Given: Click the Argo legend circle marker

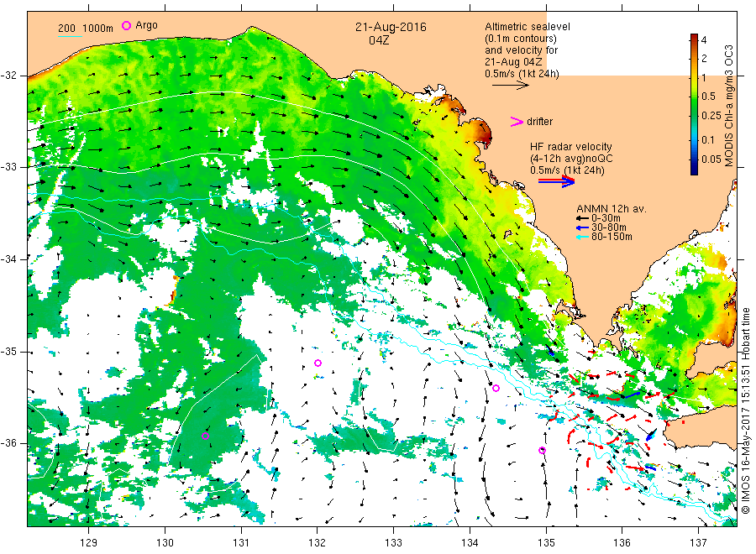Looking at the screenshot, I should 126,25.
